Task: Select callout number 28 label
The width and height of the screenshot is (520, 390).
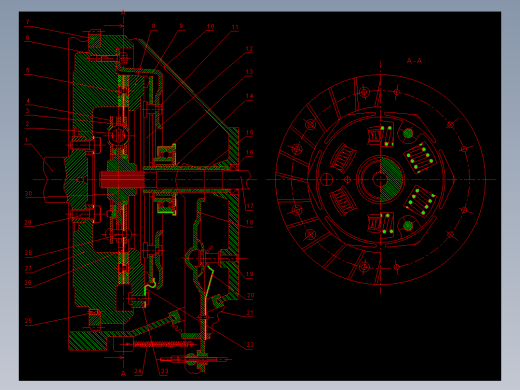Action: pyautogui.click(x=28, y=253)
